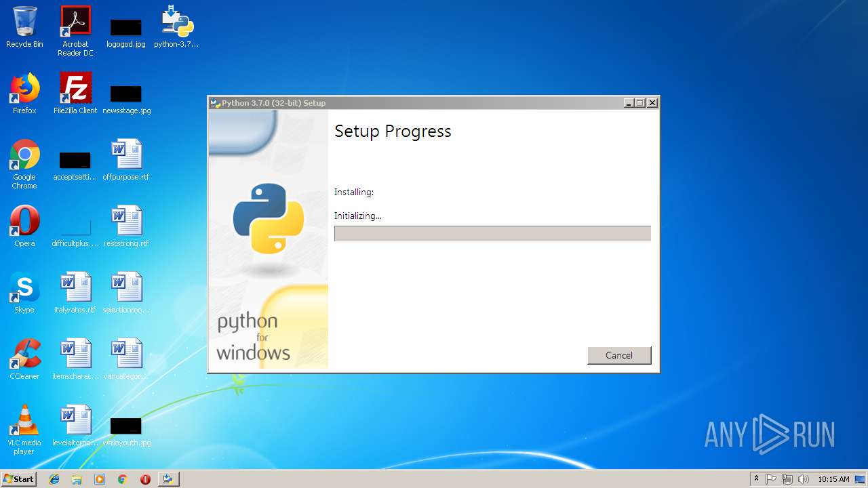Open the Recycle Bin desktop icon
Image resolution: width=868 pixels, height=488 pixels.
(x=24, y=27)
